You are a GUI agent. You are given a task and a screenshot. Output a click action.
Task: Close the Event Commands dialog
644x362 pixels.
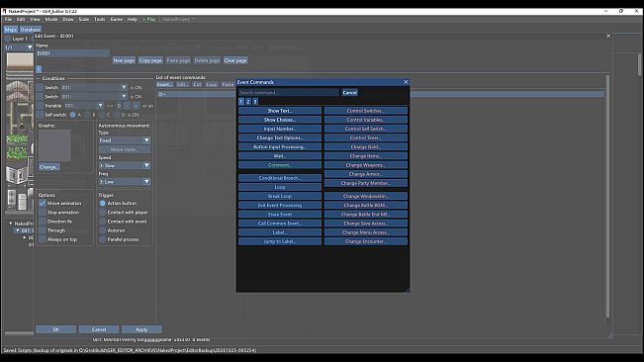[406, 82]
